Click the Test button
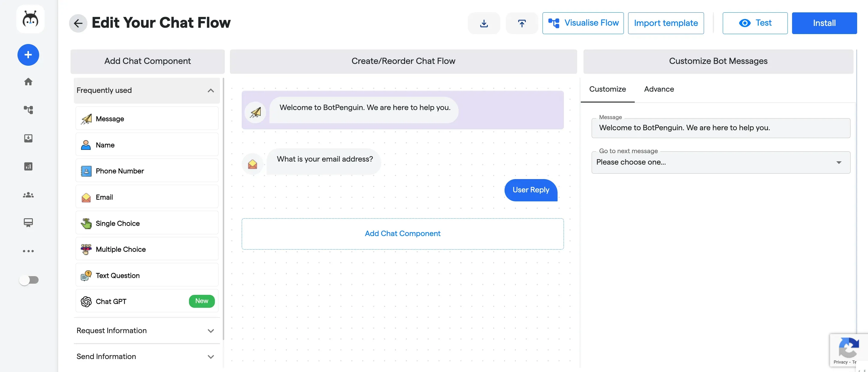 click(754, 23)
